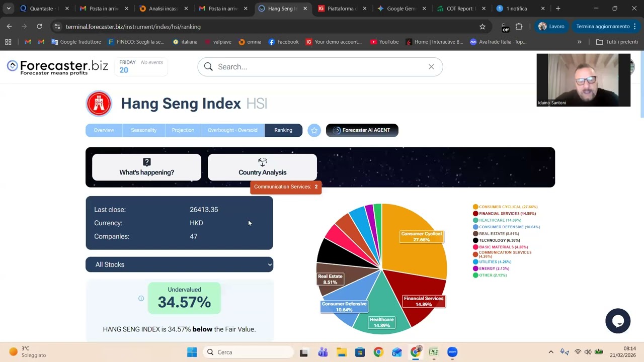
Task: Open the What's happening? panel
Action: (146, 167)
